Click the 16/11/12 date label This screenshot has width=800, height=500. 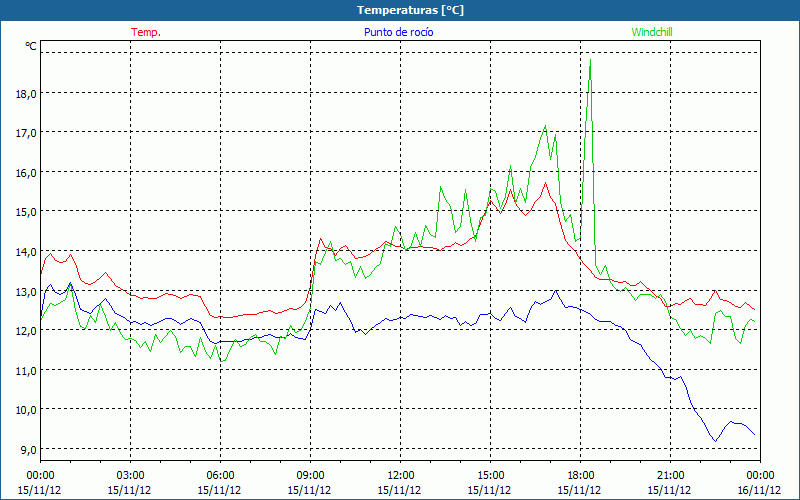[759, 490]
